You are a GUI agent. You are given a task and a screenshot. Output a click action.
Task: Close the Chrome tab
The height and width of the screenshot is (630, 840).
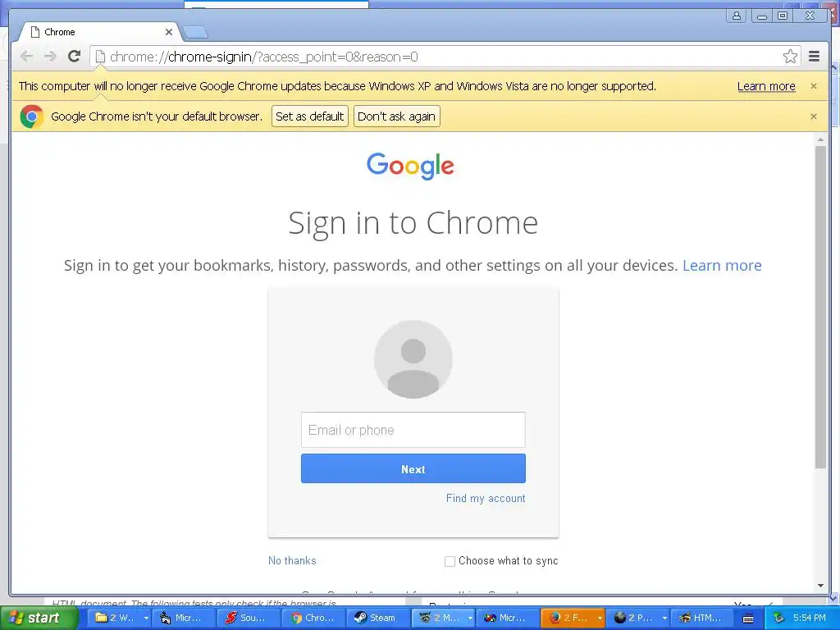(x=169, y=32)
